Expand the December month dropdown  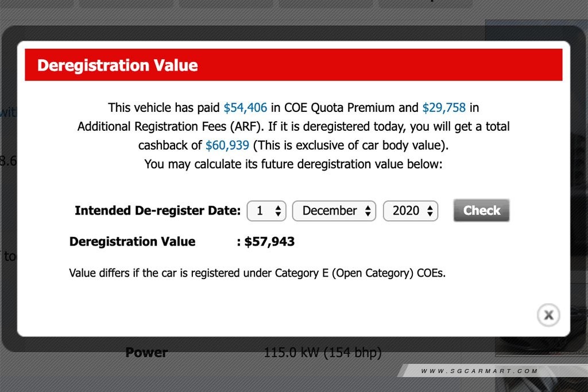click(x=334, y=211)
